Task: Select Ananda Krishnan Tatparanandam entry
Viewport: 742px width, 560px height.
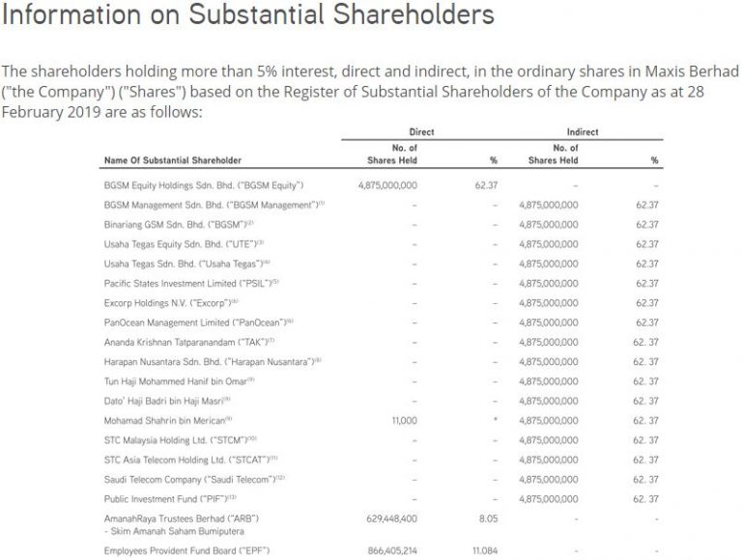Action: (x=188, y=343)
